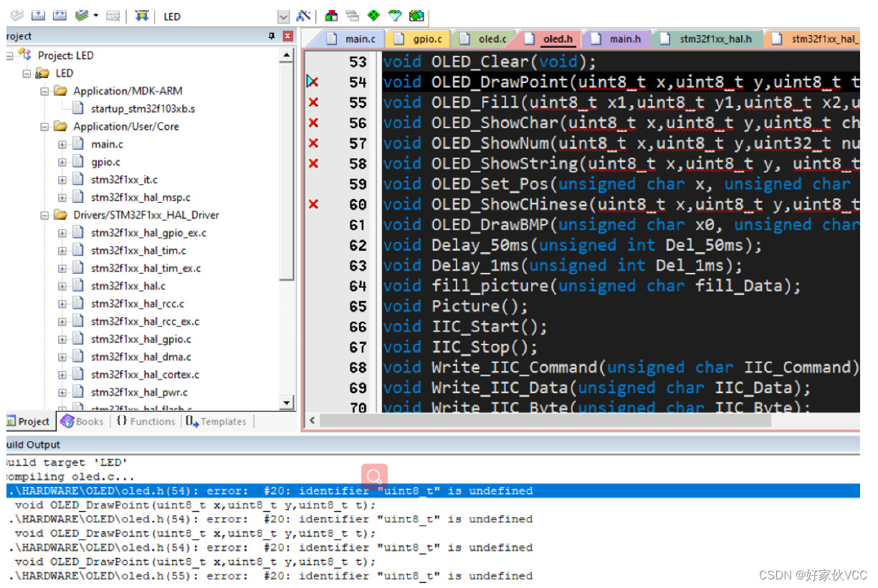Open Manage Run-Time Environment green diamond icon
The image size is (878, 588).
tap(373, 15)
